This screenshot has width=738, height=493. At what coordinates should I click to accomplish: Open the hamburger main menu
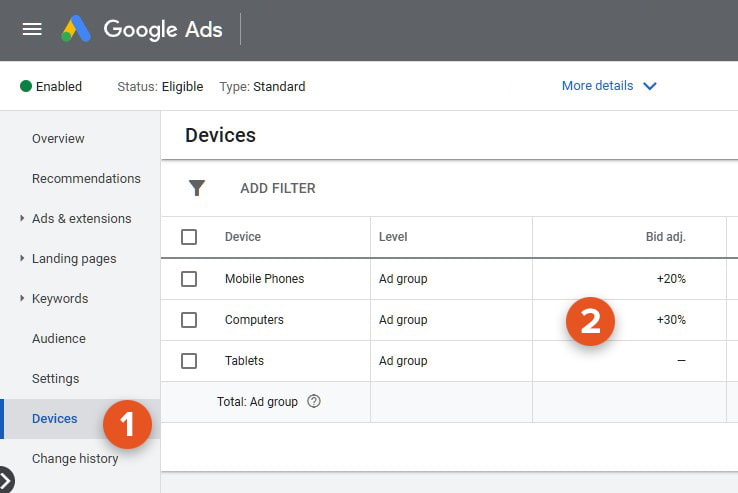pyautogui.click(x=32, y=29)
